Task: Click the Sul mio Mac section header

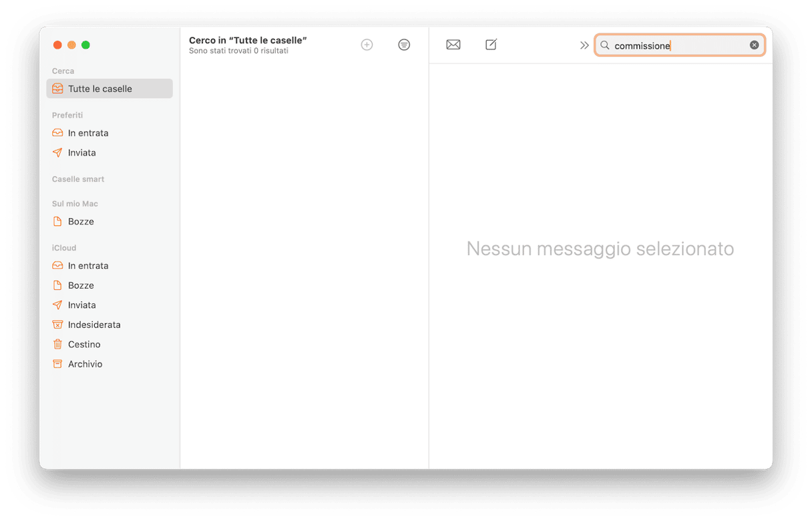Action: coord(75,204)
